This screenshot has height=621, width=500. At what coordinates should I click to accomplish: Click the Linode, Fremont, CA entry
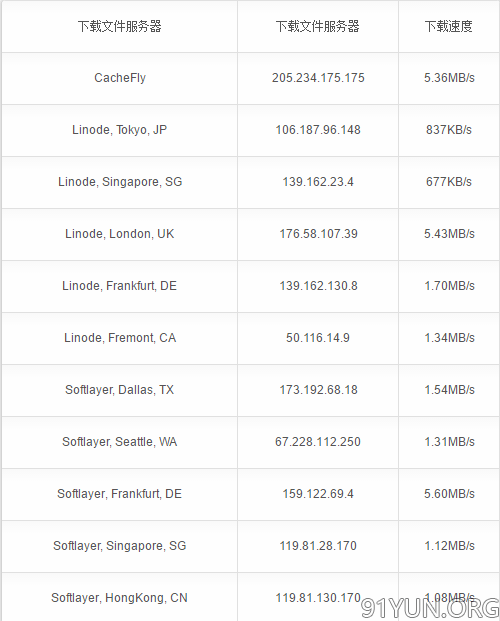[120, 338]
